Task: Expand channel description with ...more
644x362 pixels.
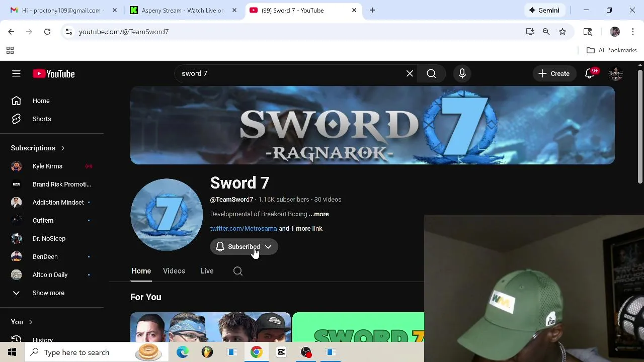Action: [319, 214]
